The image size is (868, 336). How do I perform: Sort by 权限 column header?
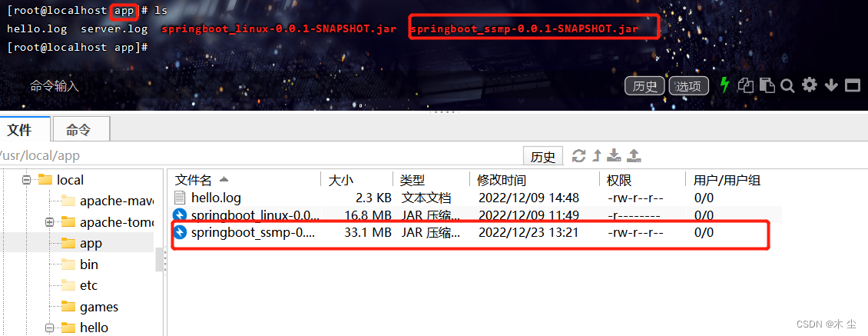pyautogui.click(x=619, y=180)
